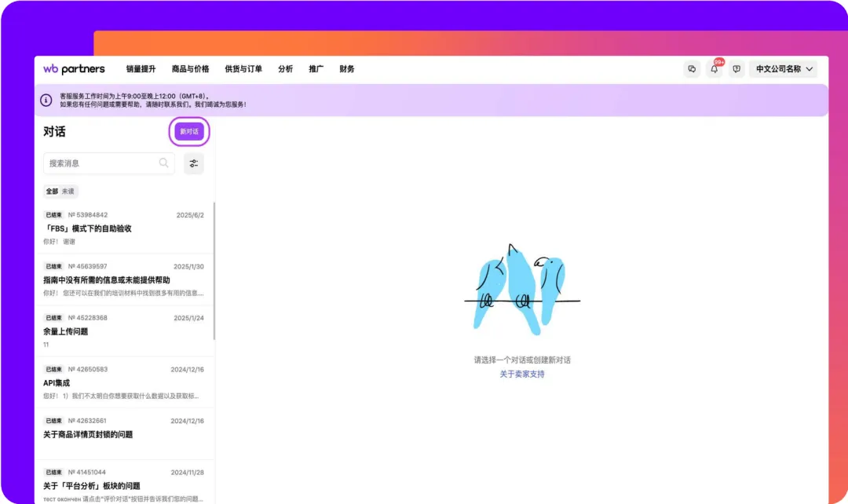The image size is (848, 504).
Task: Click the info icon in the purple banner
Action: pos(47,100)
